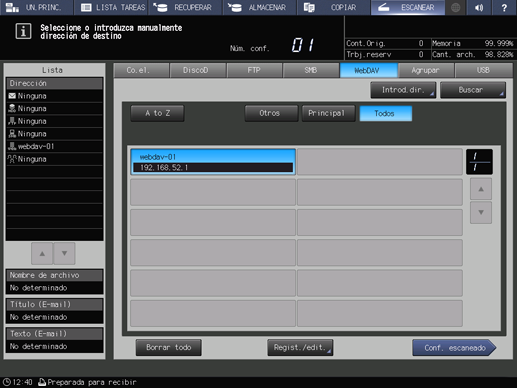The image size is (517, 388).
Task: Click the webdav-01 server icon in Lista
Action: click(x=12, y=146)
